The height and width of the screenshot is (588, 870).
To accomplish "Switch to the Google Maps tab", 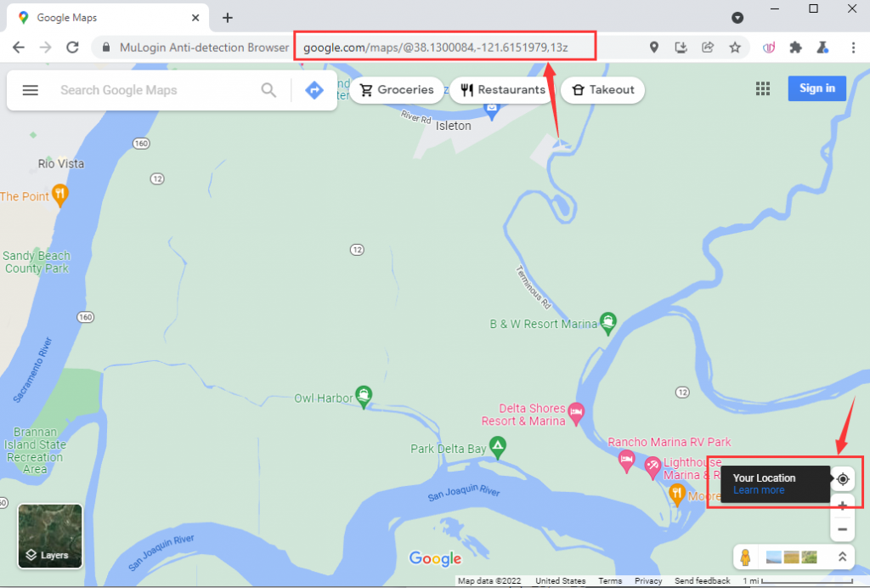I will pos(108,18).
